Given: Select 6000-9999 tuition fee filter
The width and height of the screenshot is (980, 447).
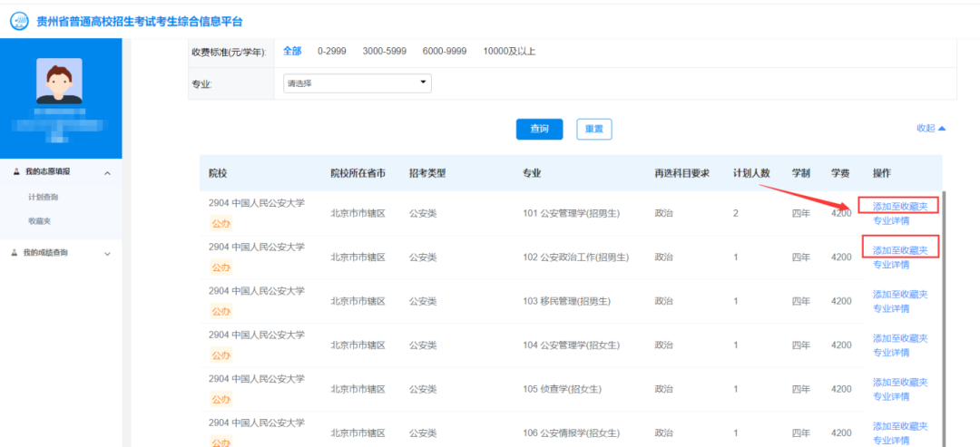Looking at the screenshot, I should [445, 51].
